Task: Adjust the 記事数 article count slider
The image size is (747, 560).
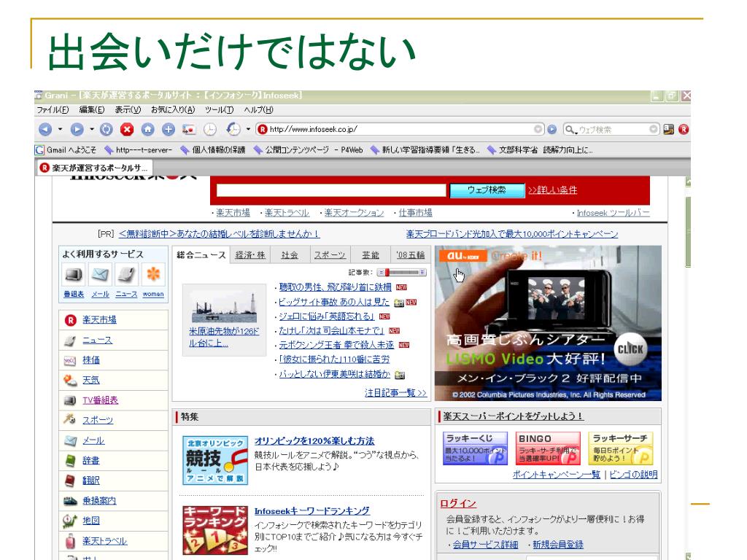Action: pos(402,273)
